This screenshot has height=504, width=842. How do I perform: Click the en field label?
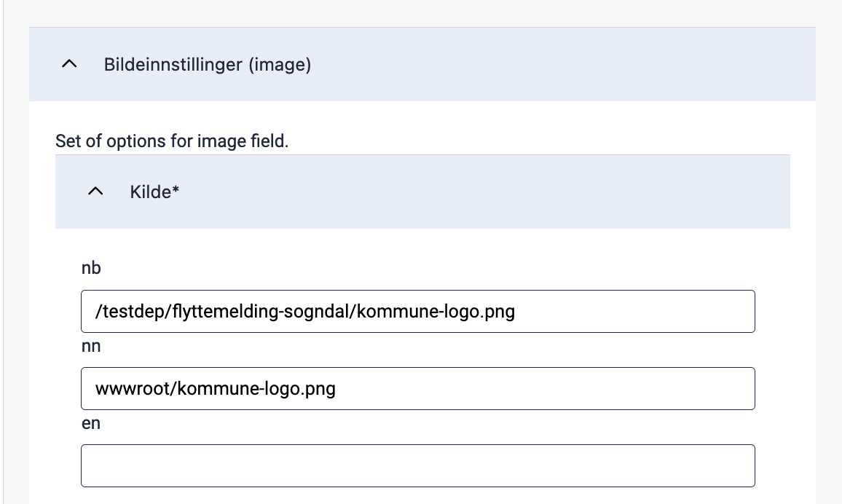click(90, 423)
